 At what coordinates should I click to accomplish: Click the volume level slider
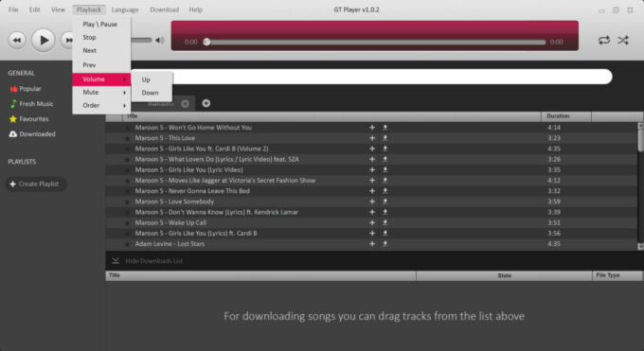pos(142,41)
